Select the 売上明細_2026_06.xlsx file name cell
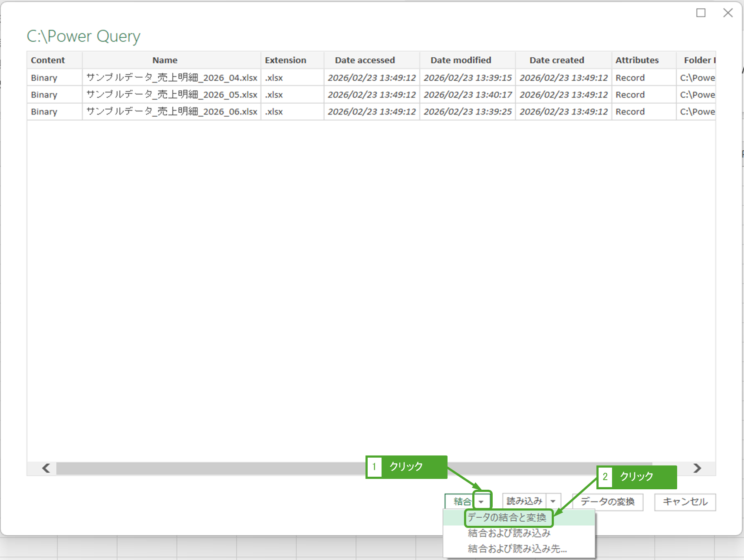 [171, 111]
